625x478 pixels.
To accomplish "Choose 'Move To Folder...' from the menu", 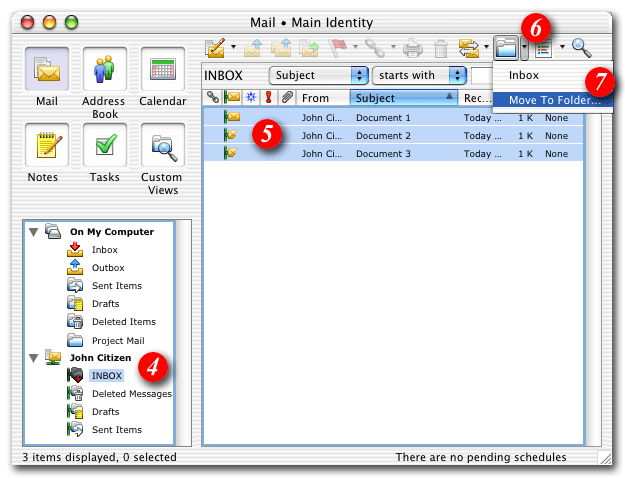I will [553, 101].
